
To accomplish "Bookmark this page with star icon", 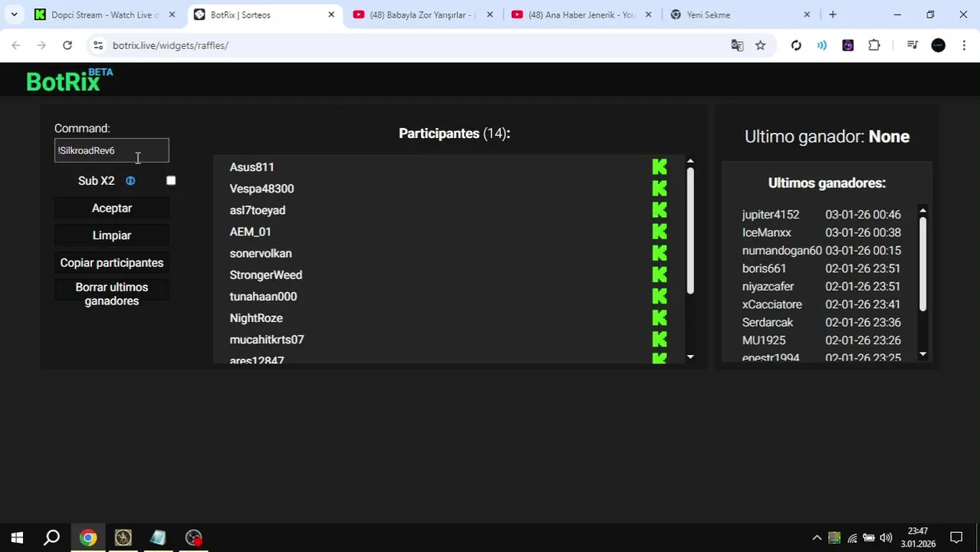I will (x=760, y=45).
